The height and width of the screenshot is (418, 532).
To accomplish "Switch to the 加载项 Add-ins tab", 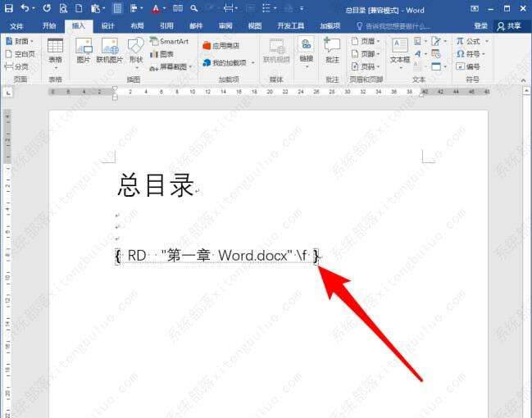I will click(330, 25).
